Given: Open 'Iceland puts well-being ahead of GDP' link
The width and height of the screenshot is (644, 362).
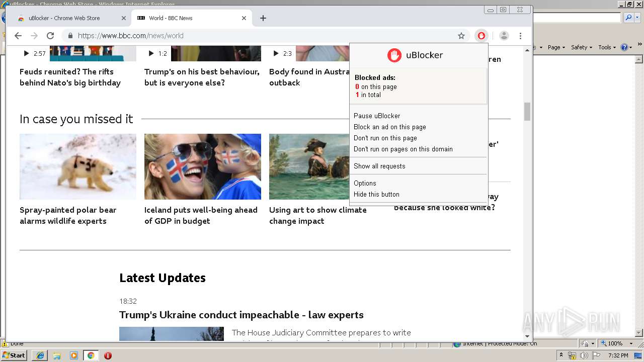Looking at the screenshot, I should point(201,215).
